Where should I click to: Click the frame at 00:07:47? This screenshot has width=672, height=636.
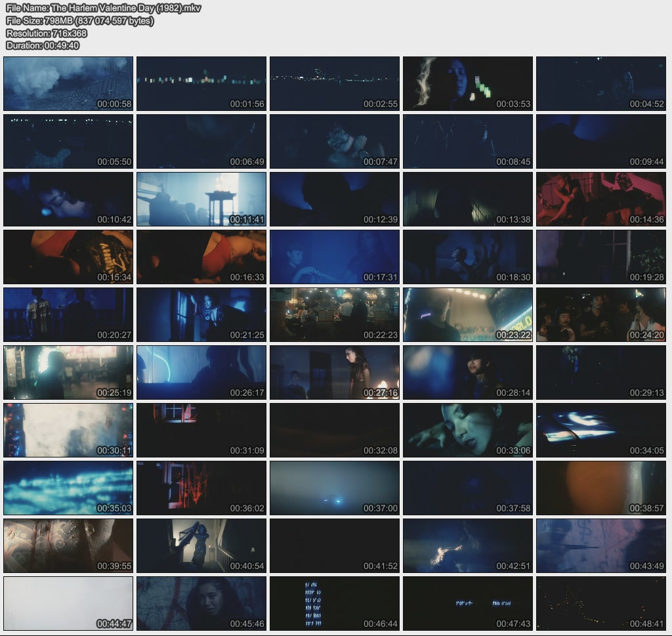coord(335,141)
